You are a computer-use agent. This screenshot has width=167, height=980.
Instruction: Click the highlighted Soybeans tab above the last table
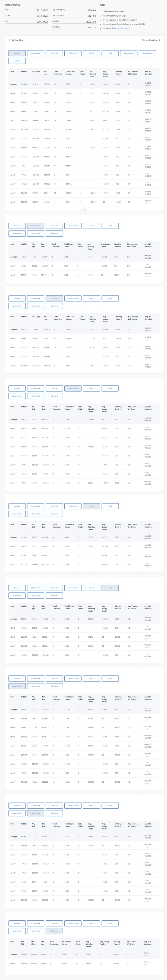click(x=54, y=931)
